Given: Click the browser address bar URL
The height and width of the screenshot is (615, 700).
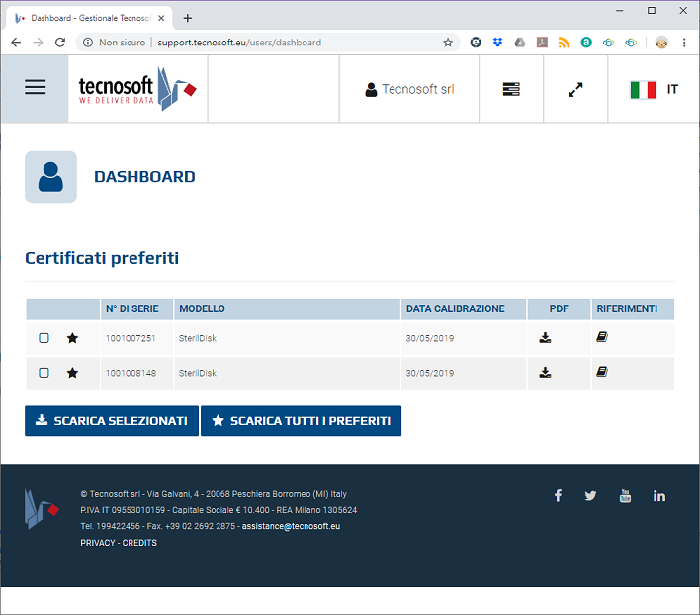Looking at the screenshot, I should click(x=239, y=43).
